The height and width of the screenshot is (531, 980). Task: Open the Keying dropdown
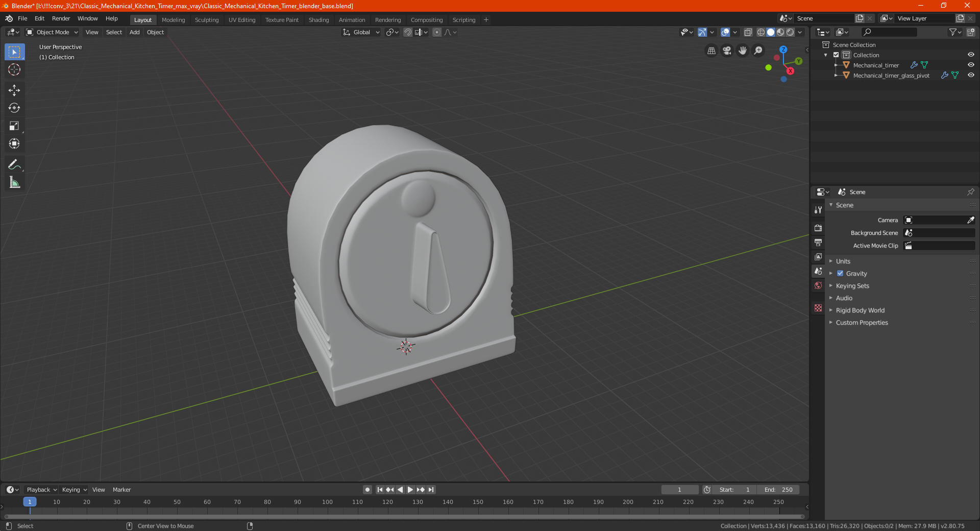[74, 490]
